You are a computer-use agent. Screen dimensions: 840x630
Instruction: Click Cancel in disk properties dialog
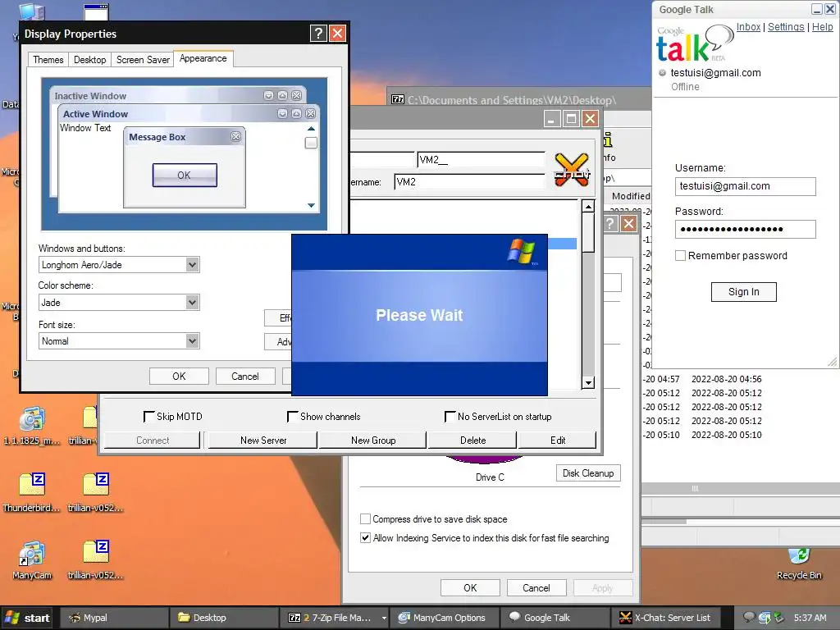tap(536, 587)
